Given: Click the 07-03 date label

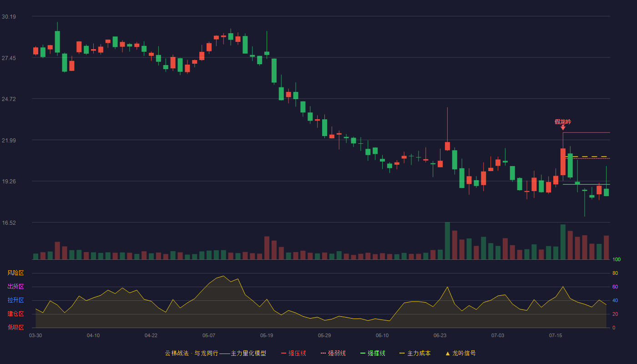Looking at the screenshot, I should click(498, 335).
